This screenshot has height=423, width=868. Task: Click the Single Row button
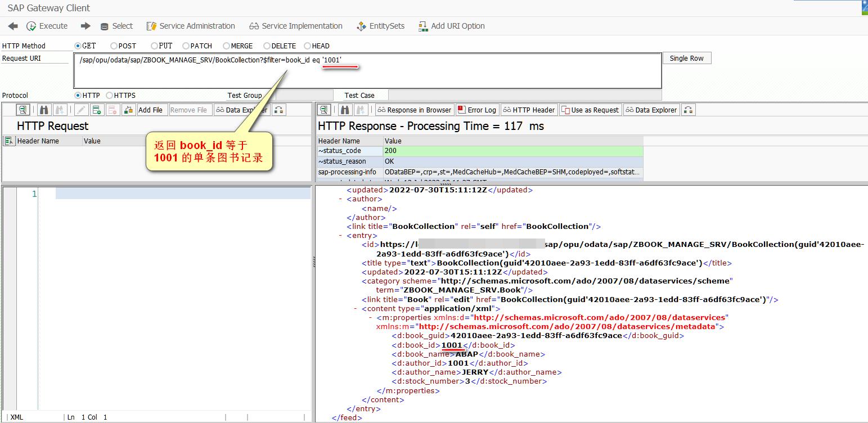point(687,58)
